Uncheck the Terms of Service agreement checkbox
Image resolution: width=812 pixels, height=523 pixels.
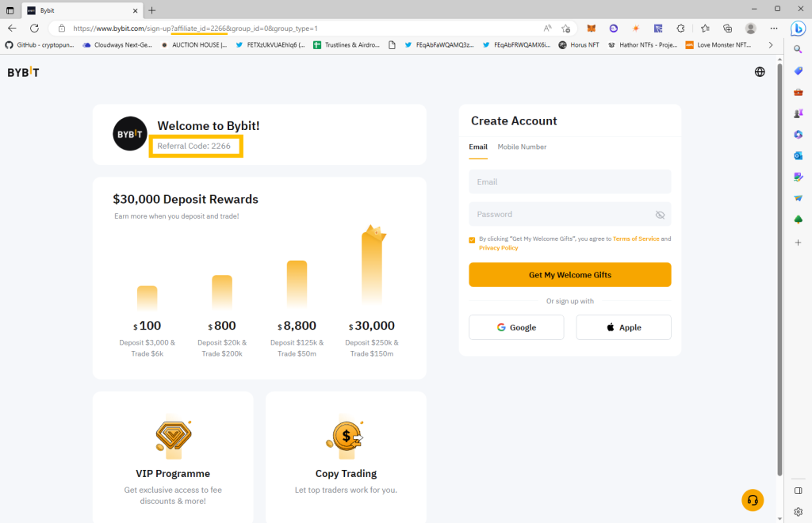click(x=473, y=239)
